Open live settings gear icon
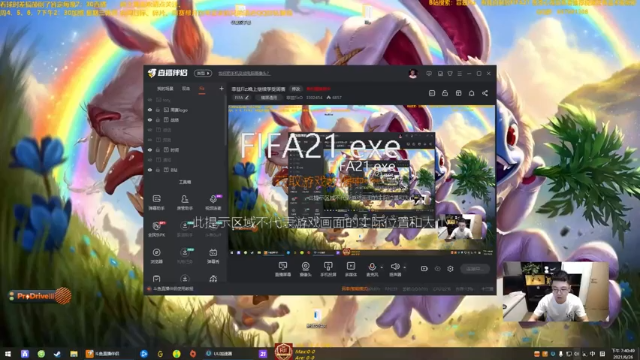 (x=450, y=269)
